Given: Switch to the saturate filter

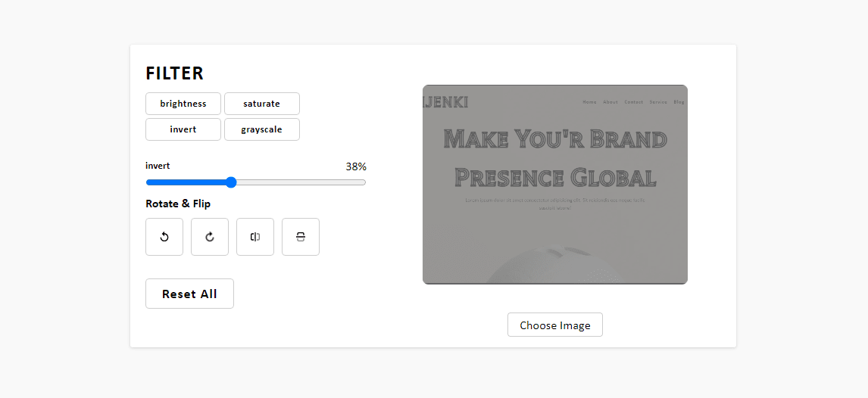Looking at the screenshot, I should 262,104.
